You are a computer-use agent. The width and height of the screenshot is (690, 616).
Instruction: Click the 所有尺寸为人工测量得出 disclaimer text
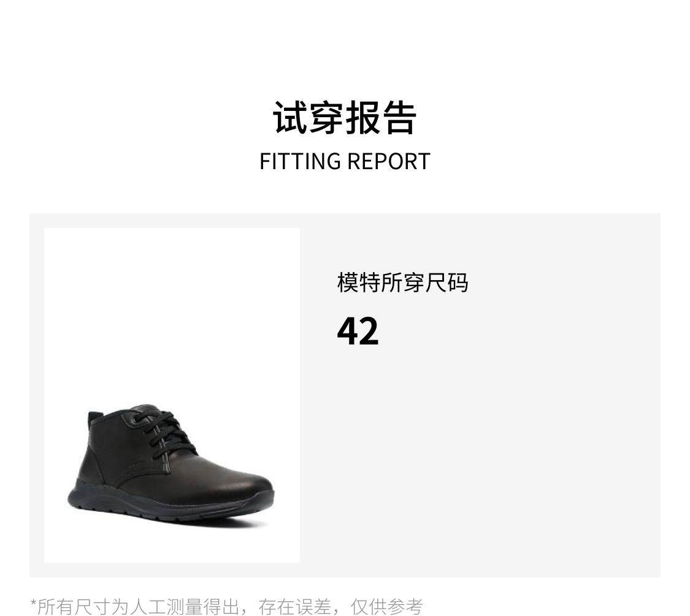pos(138,607)
